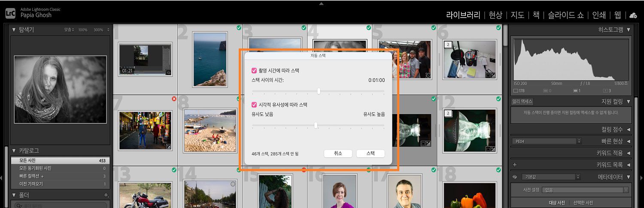Select the coastal cliff photo in cell 2
Screen dimensions: 644x208
click(x=210, y=59)
